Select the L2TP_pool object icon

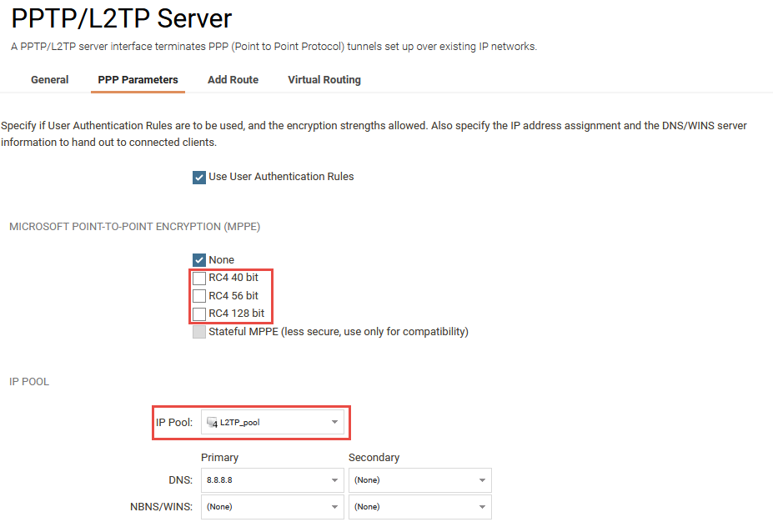(x=212, y=423)
